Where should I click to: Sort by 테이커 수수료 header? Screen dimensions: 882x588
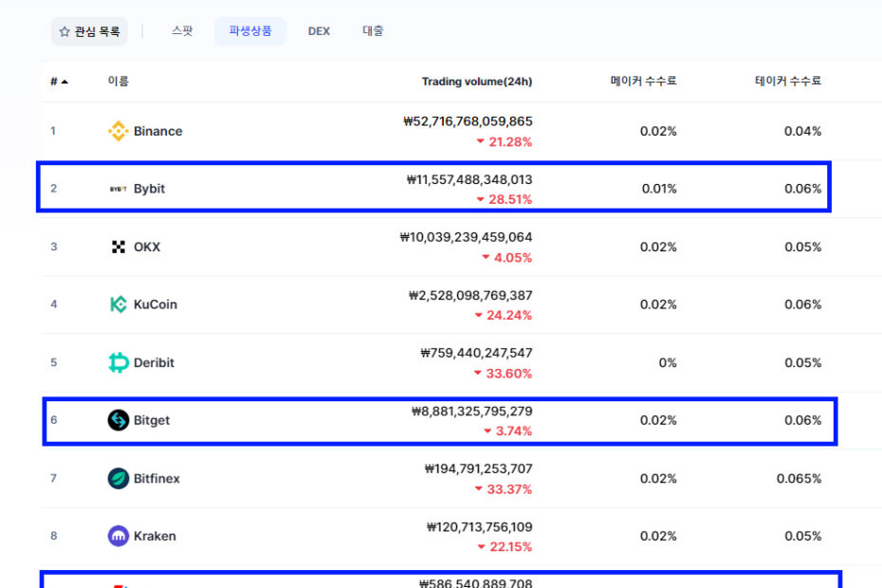[788, 81]
